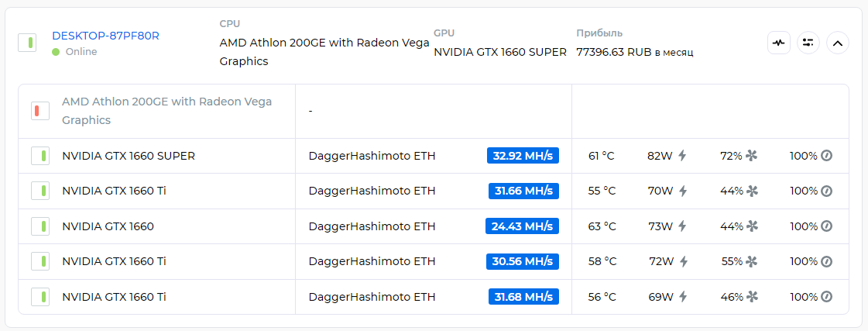Click the power bolt icon beside 73W
Screen dimensions: 868x331
682,226
